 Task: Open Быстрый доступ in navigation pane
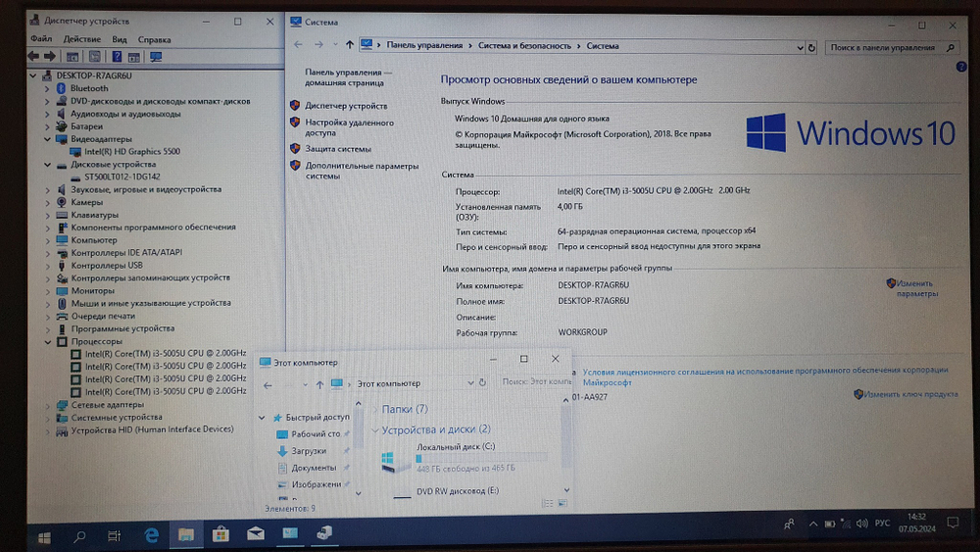point(317,417)
